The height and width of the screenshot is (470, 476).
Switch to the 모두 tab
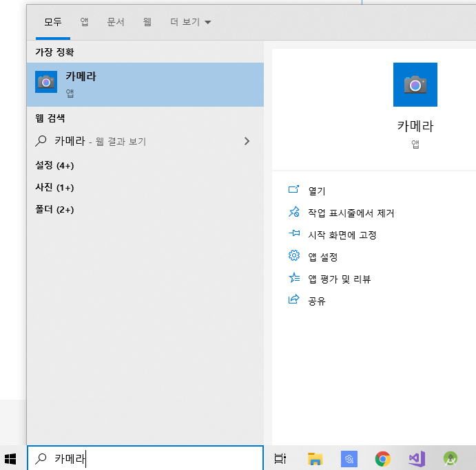point(53,22)
